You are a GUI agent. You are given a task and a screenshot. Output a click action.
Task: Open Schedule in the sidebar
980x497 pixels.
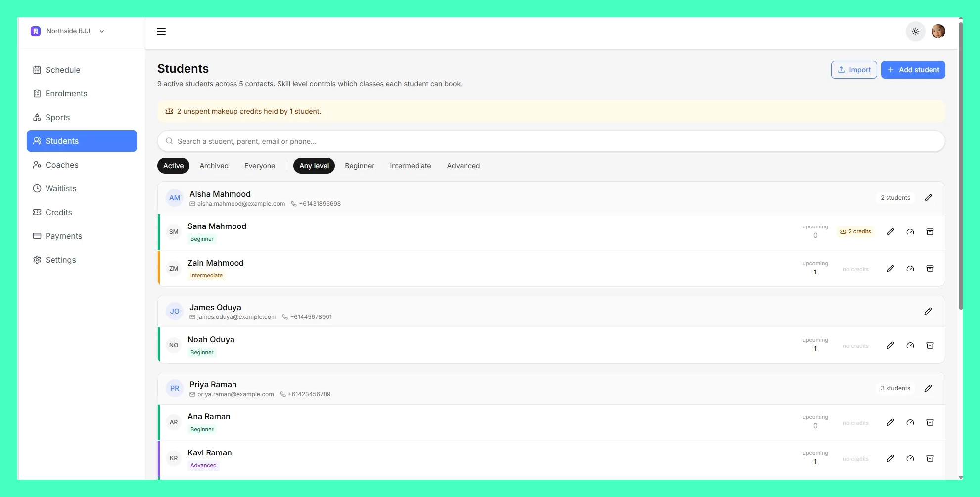pyautogui.click(x=82, y=70)
